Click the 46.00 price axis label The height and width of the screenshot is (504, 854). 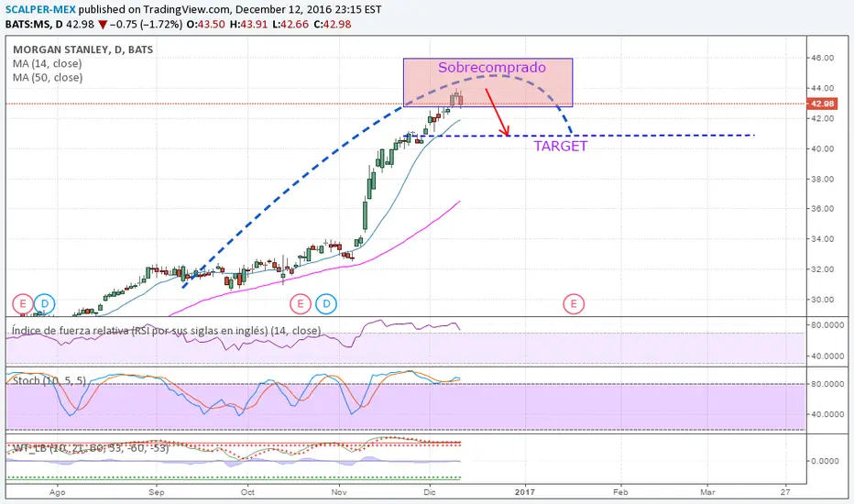click(823, 58)
